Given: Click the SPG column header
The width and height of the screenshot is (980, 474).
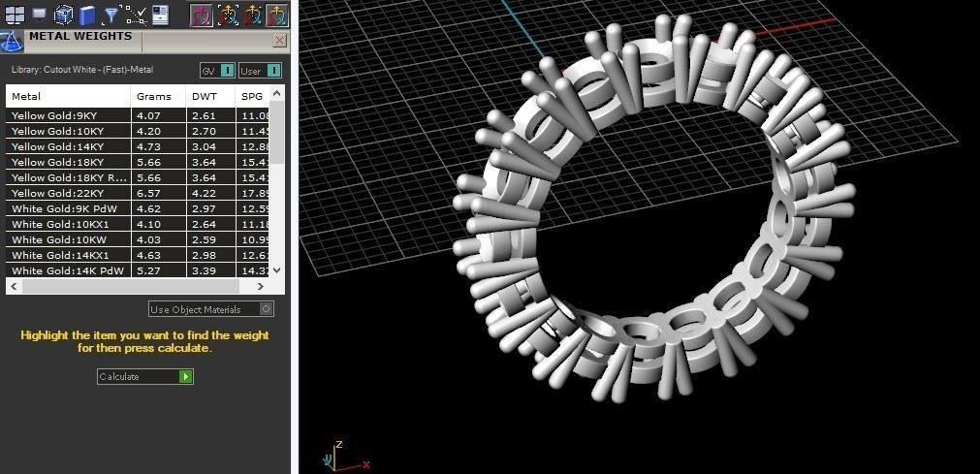Looking at the screenshot, I should click(252, 96).
